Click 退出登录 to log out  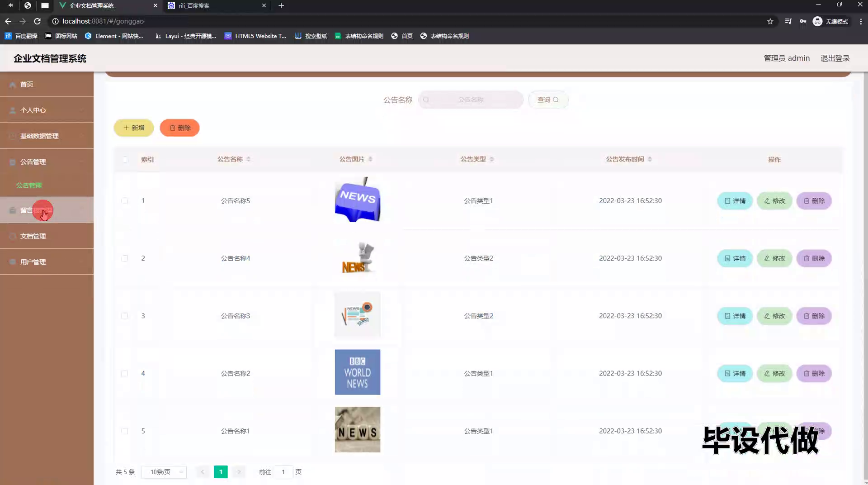pos(835,58)
